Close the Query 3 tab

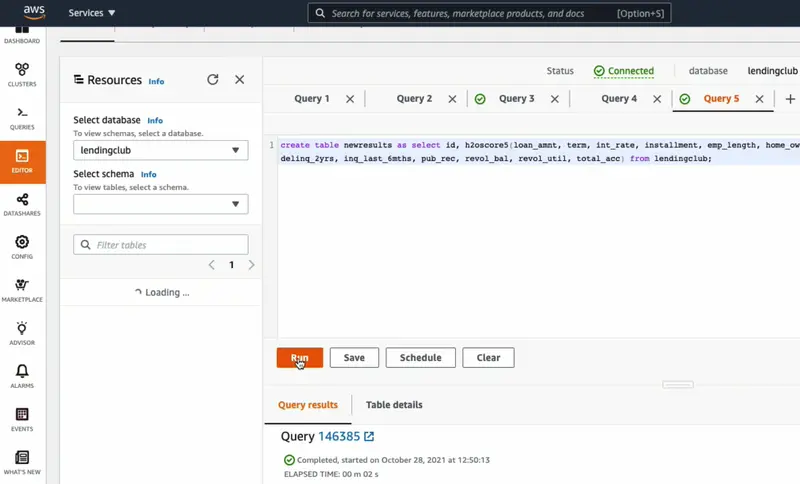pyautogui.click(x=555, y=99)
